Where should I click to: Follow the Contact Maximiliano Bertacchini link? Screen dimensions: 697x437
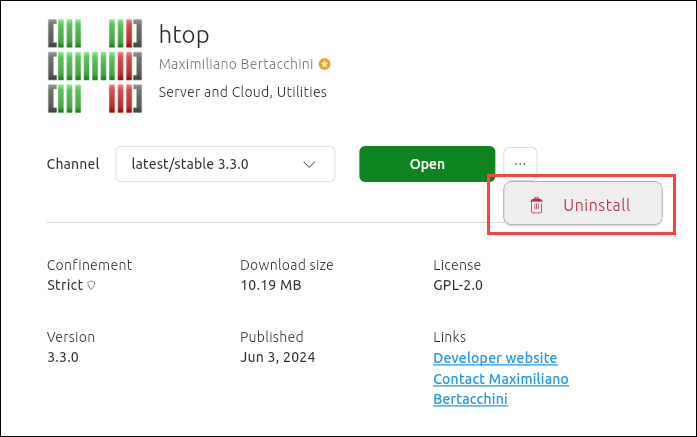(501, 389)
